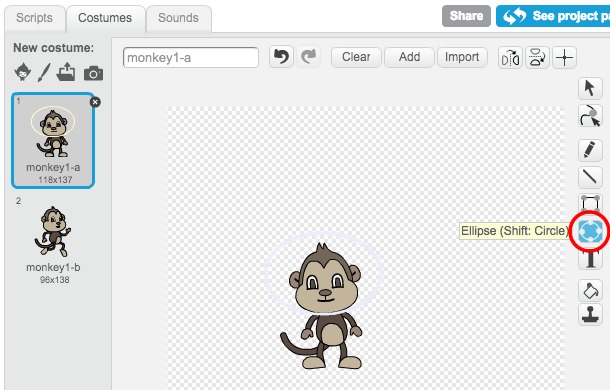This screenshot has width=610, height=390.
Task: Undo the last edit
Action: (281, 57)
